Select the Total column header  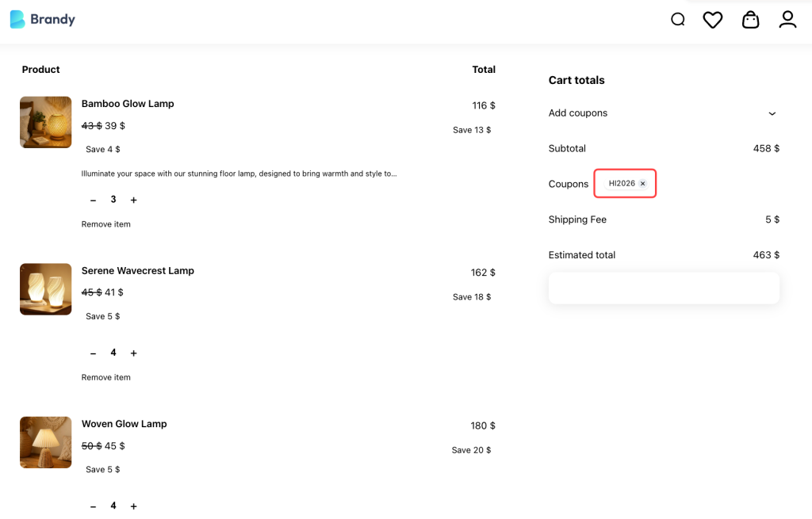click(x=484, y=69)
